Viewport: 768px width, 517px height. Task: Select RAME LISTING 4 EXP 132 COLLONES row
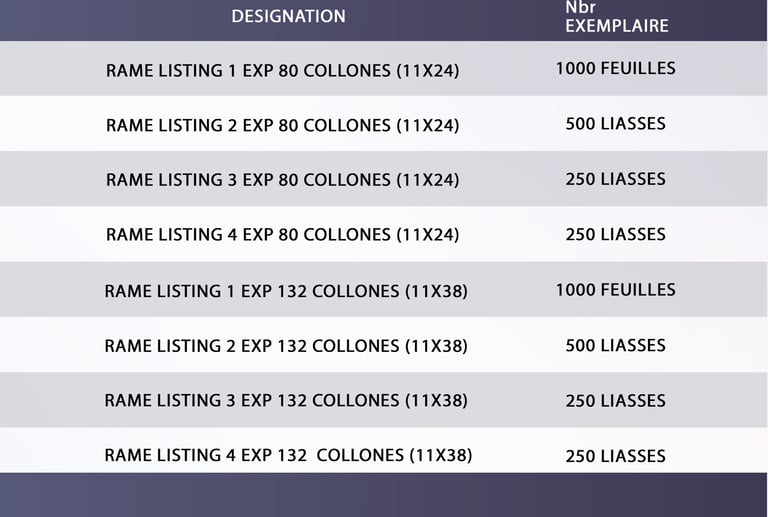pos(288,456)
